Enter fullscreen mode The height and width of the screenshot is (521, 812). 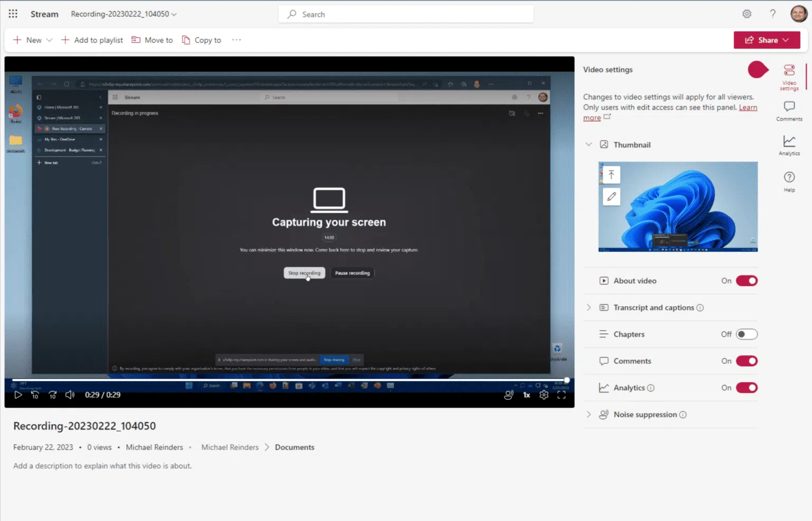click(561, 395)
